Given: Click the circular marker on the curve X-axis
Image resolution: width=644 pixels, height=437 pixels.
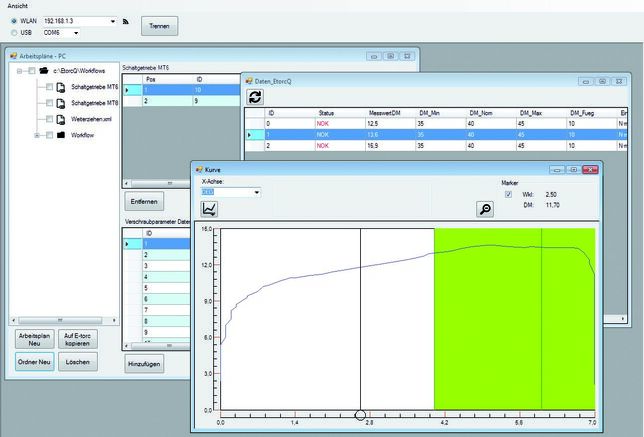Looking at the screenshot, I should tap(360, 414).
